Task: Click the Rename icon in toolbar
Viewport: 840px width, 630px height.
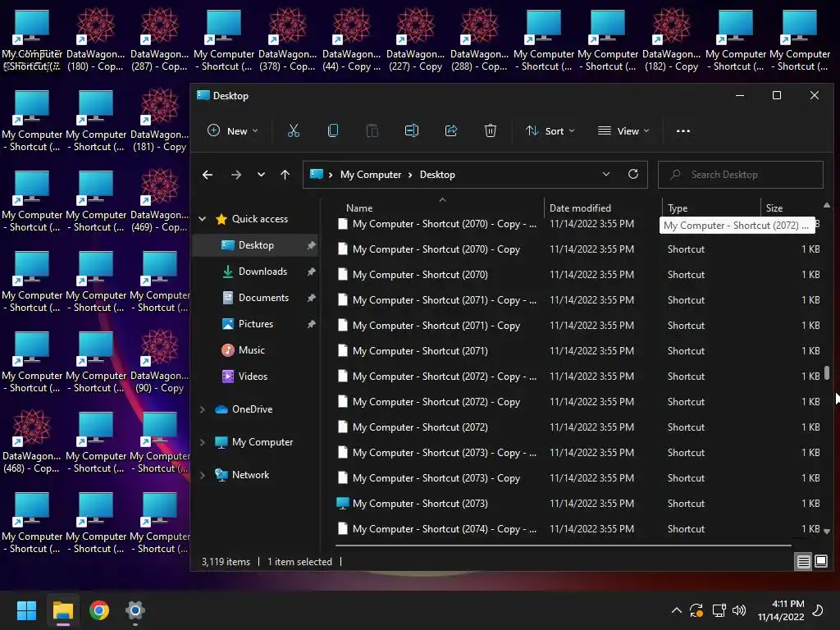Action: (x=412, y=130)
